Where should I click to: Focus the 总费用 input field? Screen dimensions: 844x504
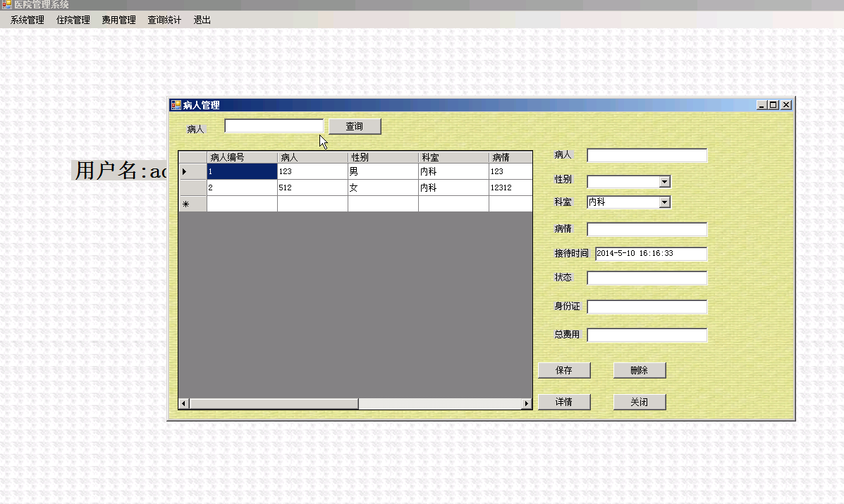pos(647,335)
